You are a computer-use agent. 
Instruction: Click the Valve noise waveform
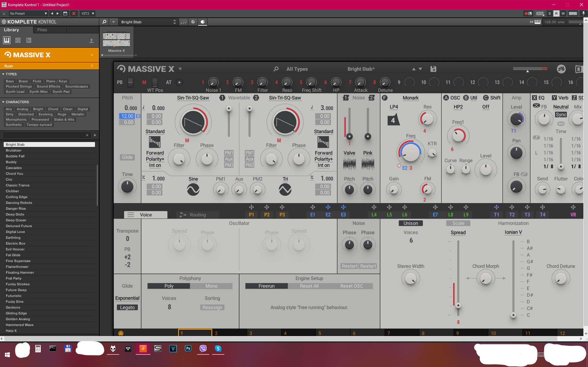click(x=349, y=163)
